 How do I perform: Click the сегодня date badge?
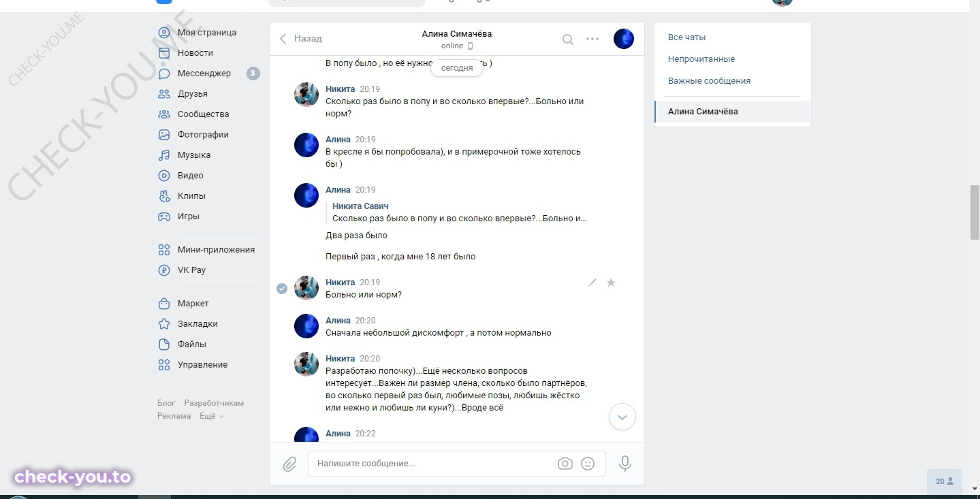pyautogui.click(x=456, y=68)
